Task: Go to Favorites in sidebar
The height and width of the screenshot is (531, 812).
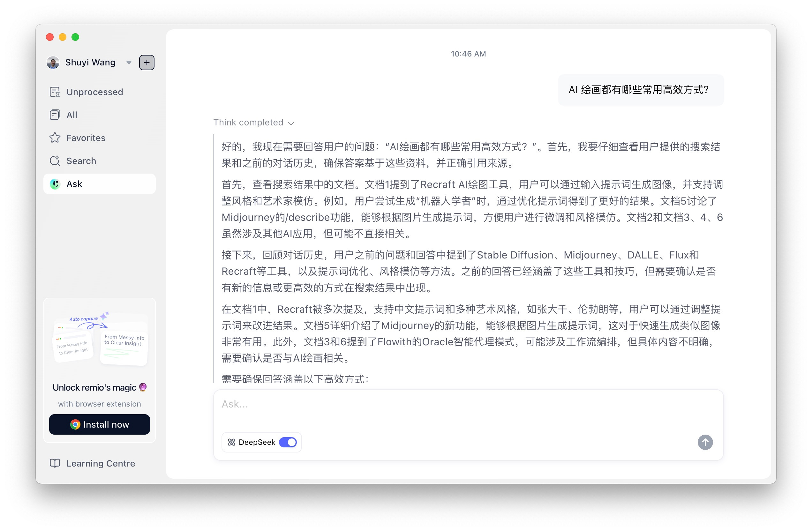Action: [x=86, y=138]
